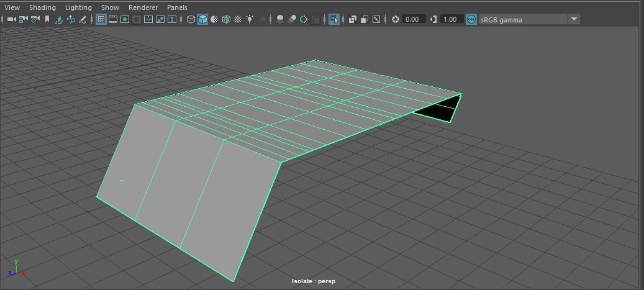
Task: Open the Show menu
Action: 110,7
